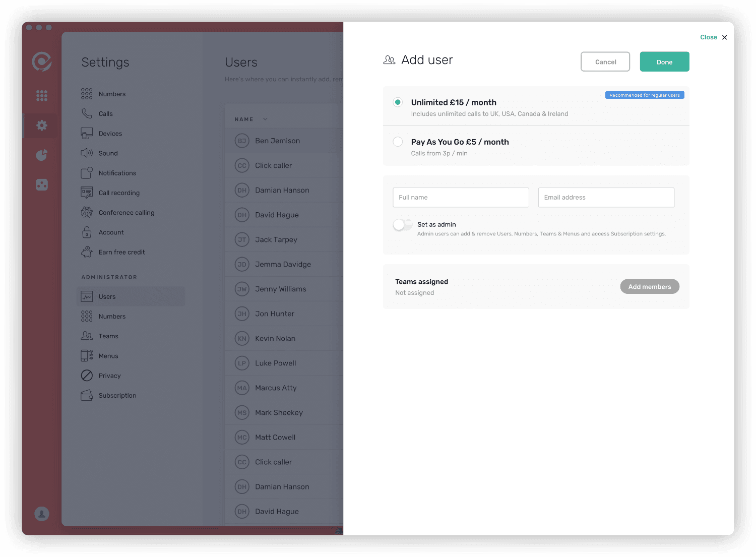Click the Devices icon in Settings
The image size is (756, 557).
point(87,134)
